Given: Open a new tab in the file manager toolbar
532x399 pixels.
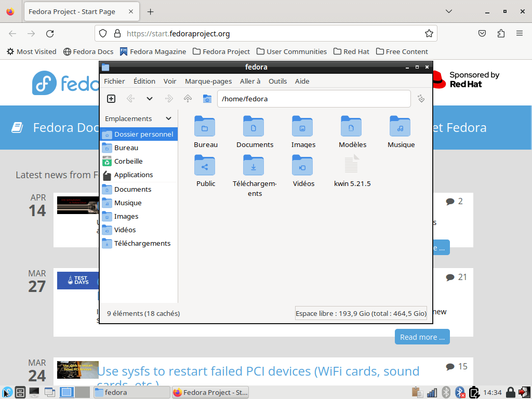Looking at the screenshot, I should point(111,99).
